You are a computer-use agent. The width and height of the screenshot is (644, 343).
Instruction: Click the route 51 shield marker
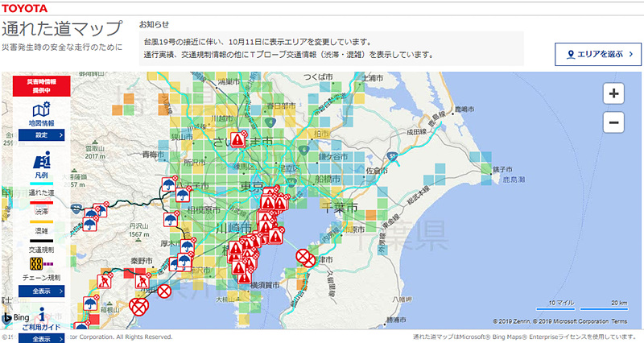[392, 156]
